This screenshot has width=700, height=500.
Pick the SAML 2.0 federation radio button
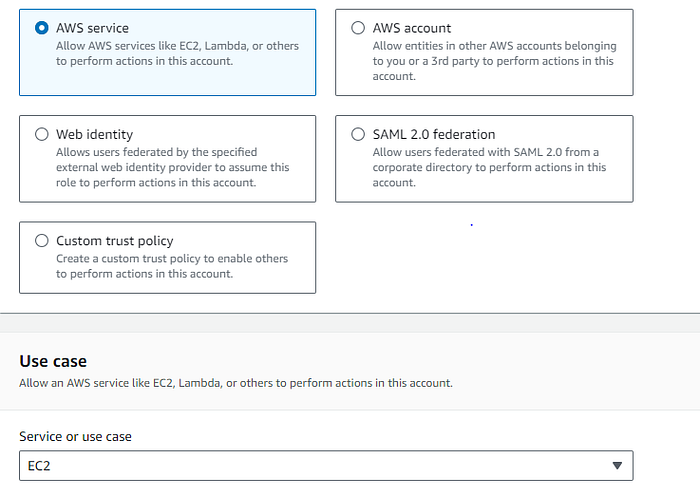click(358, 134)
